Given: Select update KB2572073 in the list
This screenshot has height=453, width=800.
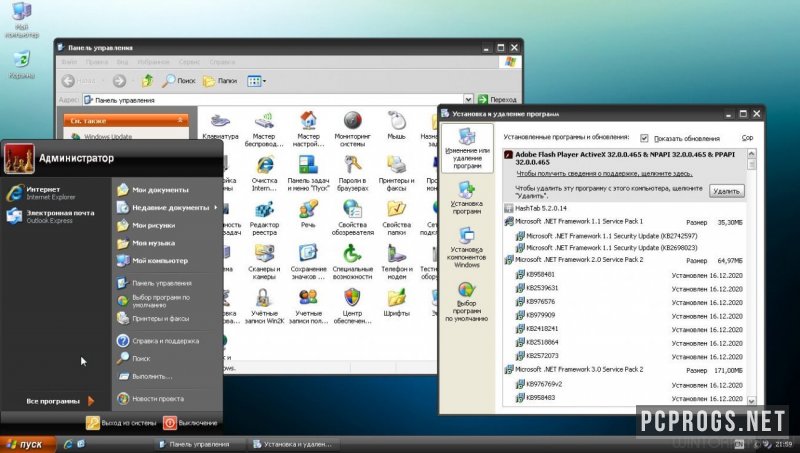Looking at the screenshot, I should pos(542,356).
